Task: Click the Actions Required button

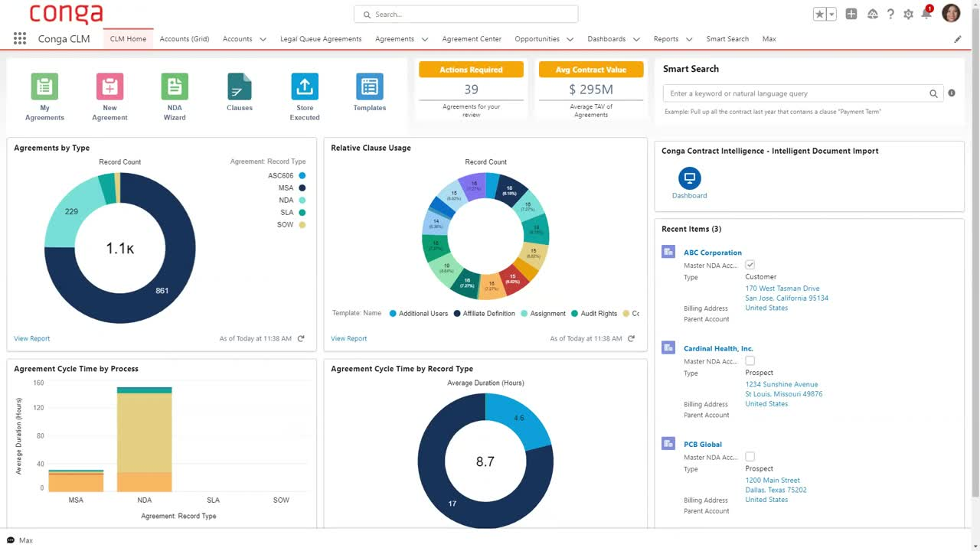Action: [471, 70]
